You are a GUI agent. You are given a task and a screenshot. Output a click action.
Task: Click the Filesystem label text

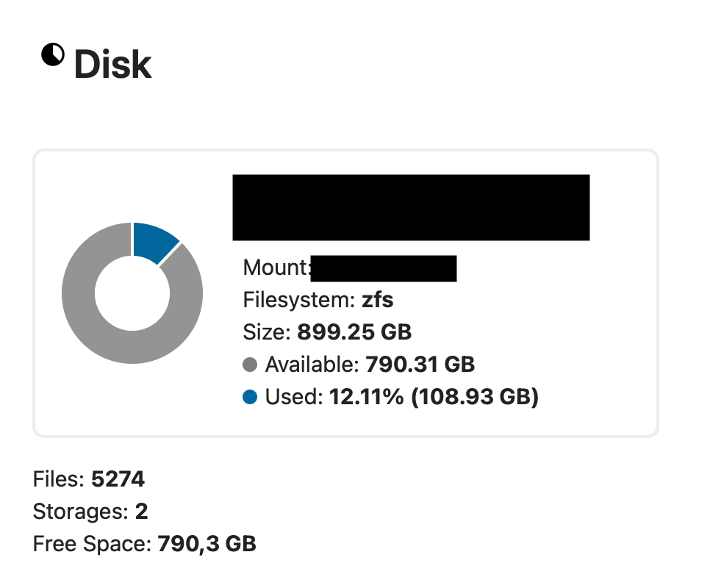pos(298,300)
